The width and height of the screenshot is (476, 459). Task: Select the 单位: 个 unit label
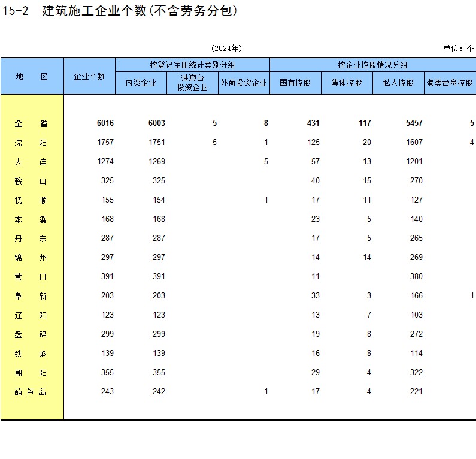[x=458, y=49]
